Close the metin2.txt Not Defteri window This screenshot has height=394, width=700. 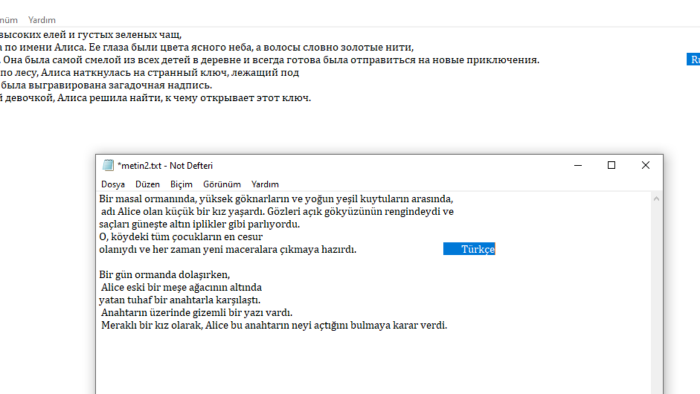(646, 165)
